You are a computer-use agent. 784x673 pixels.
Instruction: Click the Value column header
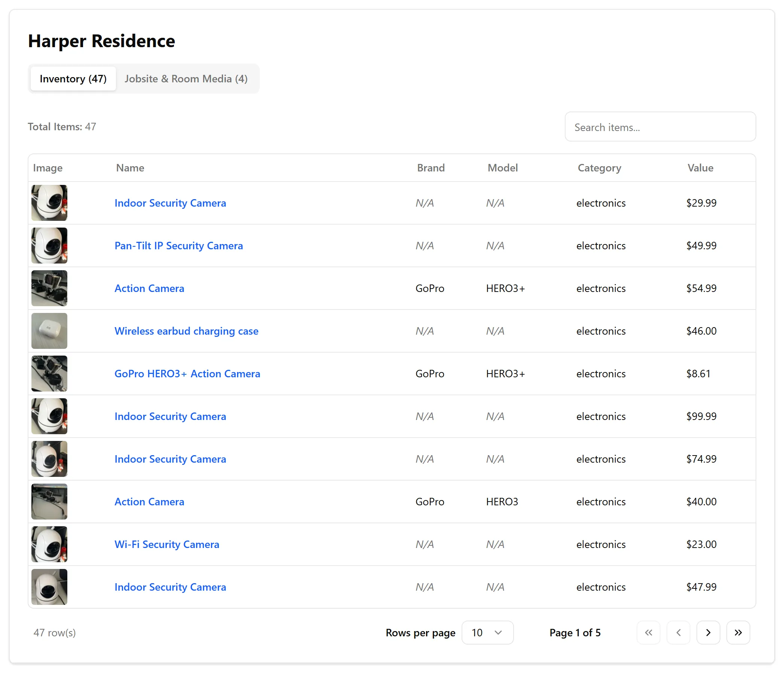click(700, 168)
